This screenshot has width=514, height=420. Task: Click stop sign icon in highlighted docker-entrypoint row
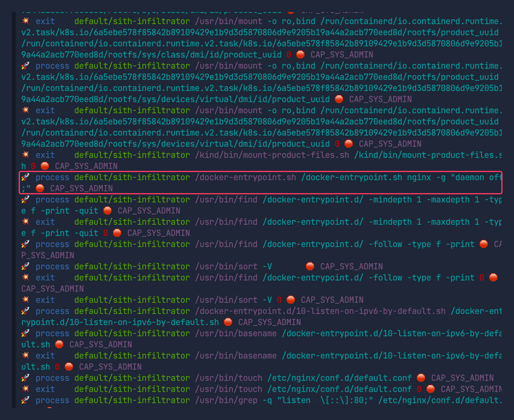pos(40,189)
